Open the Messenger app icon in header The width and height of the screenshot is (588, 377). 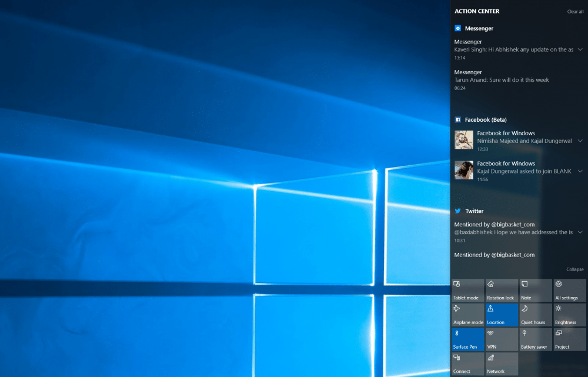coord(457,28)
